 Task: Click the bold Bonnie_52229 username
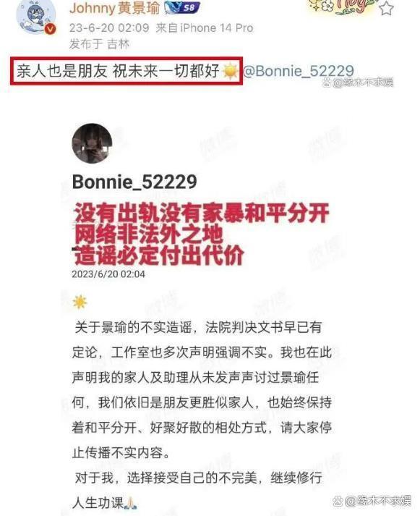134,182
